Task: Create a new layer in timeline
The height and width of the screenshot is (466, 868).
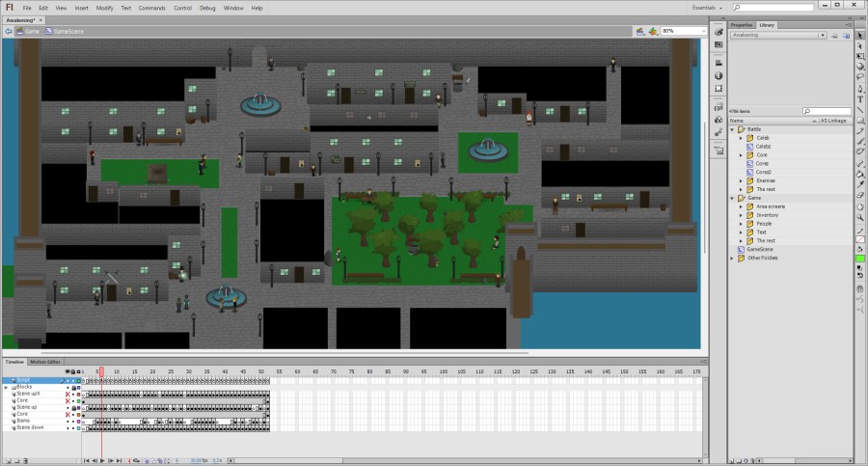Action: (x=8, y=461)
